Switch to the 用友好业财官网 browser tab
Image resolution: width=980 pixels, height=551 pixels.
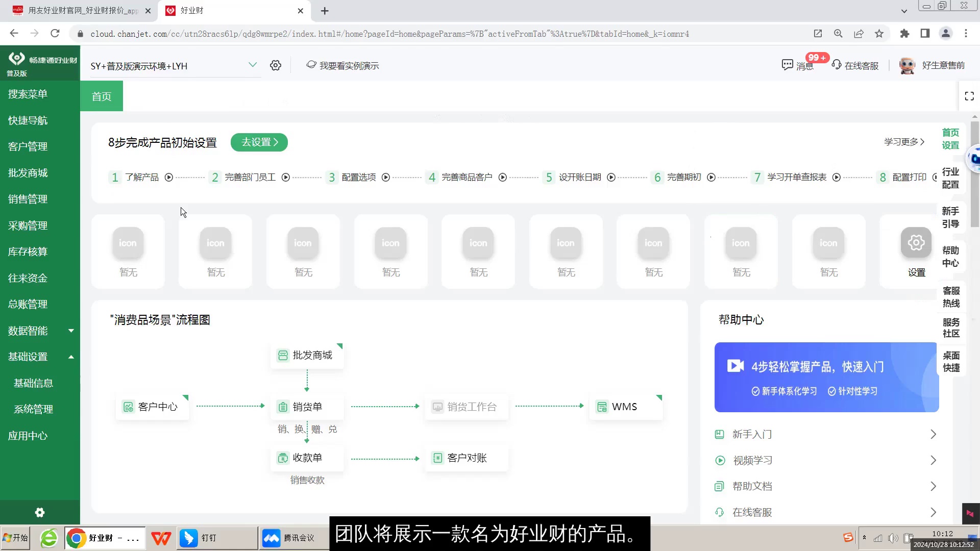[77, 11]
